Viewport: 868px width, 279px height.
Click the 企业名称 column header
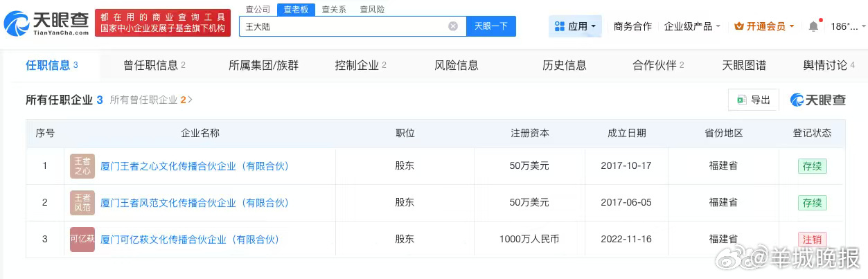click(200, 133)
